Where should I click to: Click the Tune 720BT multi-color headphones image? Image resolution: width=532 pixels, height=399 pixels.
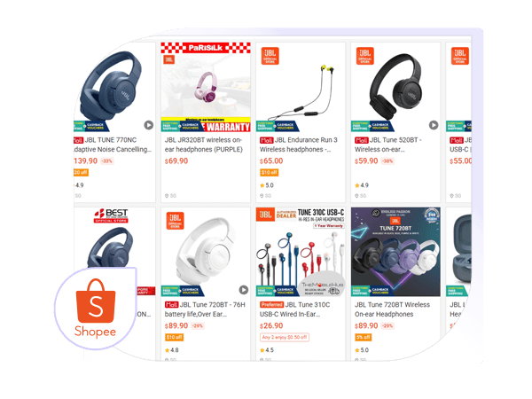pos(395,252)
